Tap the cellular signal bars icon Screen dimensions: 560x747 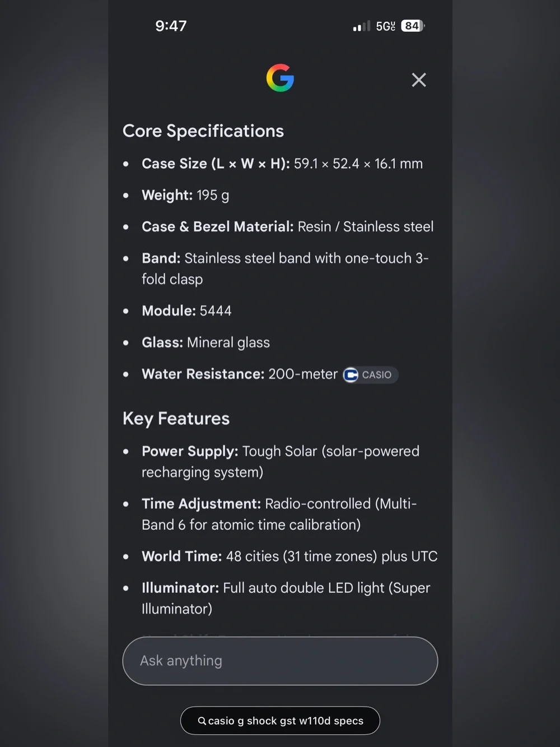(361, 26)
